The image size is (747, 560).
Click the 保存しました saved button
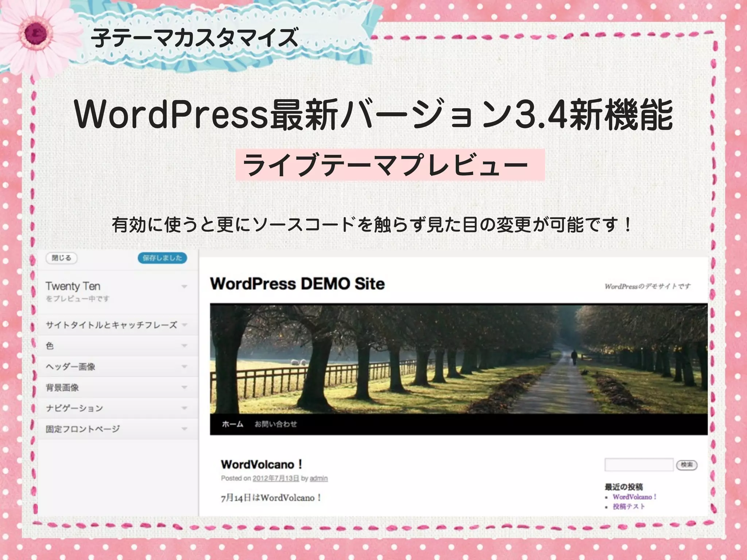point(162,258)
